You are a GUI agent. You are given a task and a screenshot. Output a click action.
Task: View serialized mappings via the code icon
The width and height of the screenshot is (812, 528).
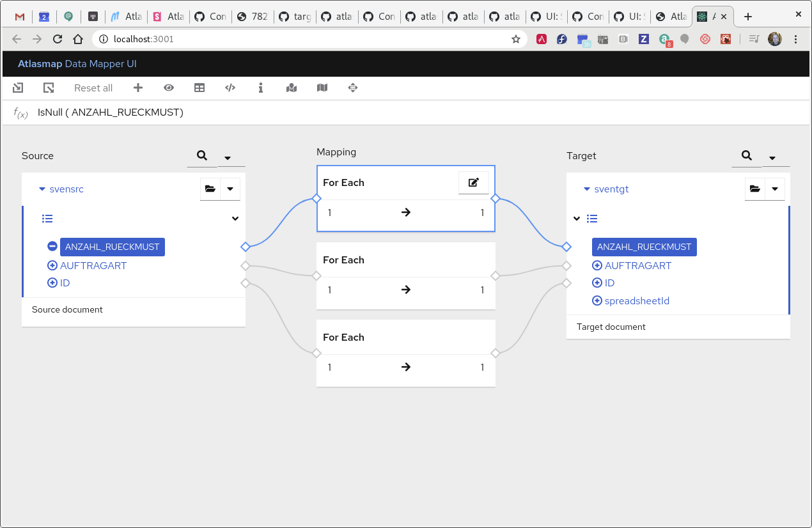click(x=230, y=88)
